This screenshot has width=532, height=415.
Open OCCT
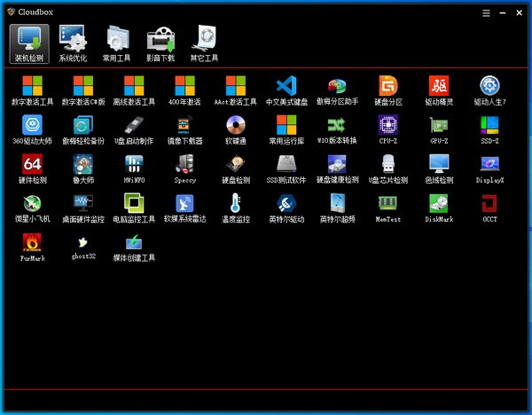tap(489, 208)
